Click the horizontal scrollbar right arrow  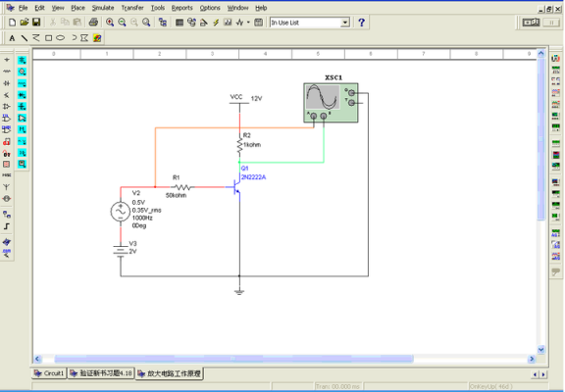pos(532,359)
